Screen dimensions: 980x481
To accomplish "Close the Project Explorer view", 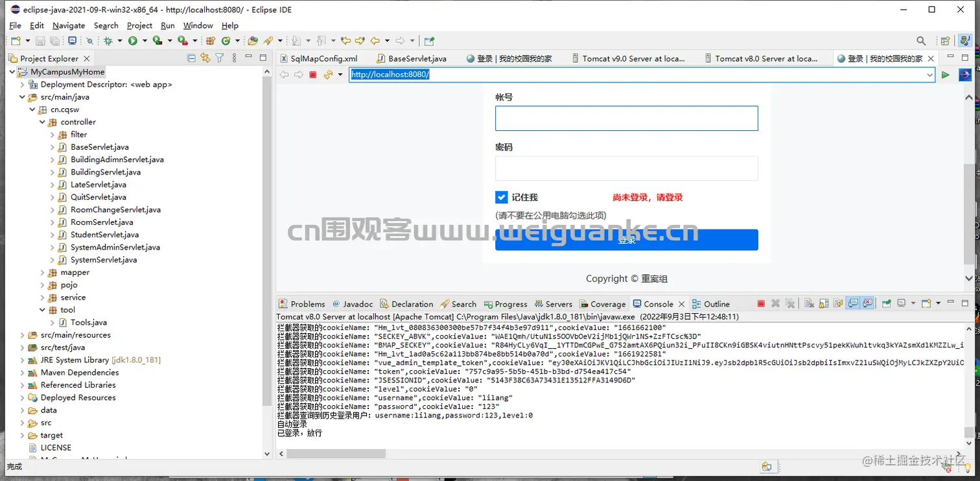I will click(x=86, y=58).
